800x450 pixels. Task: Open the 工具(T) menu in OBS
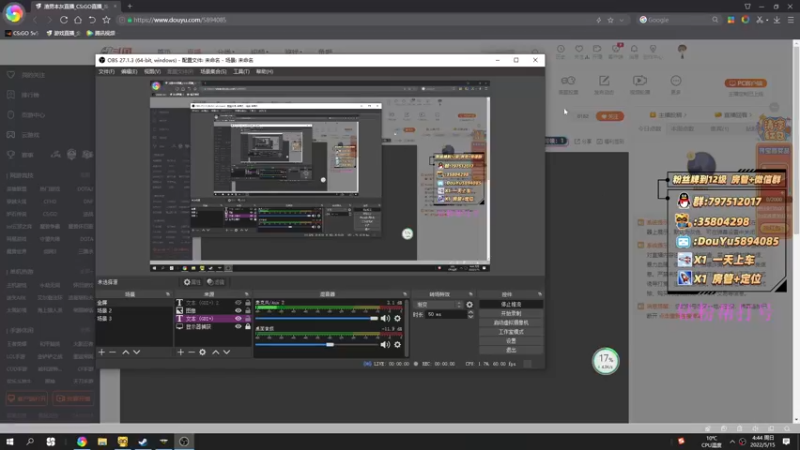pyautogui.click(x=241, y=71)
